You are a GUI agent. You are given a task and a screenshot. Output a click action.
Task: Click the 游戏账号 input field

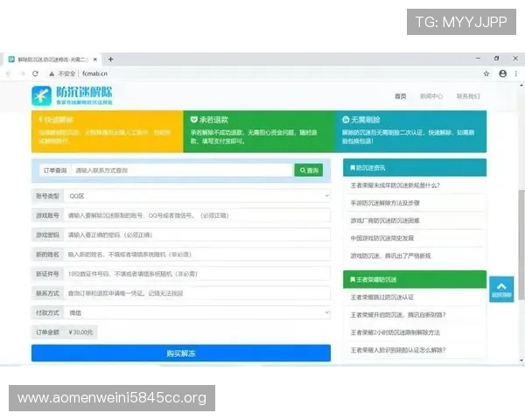198,215
